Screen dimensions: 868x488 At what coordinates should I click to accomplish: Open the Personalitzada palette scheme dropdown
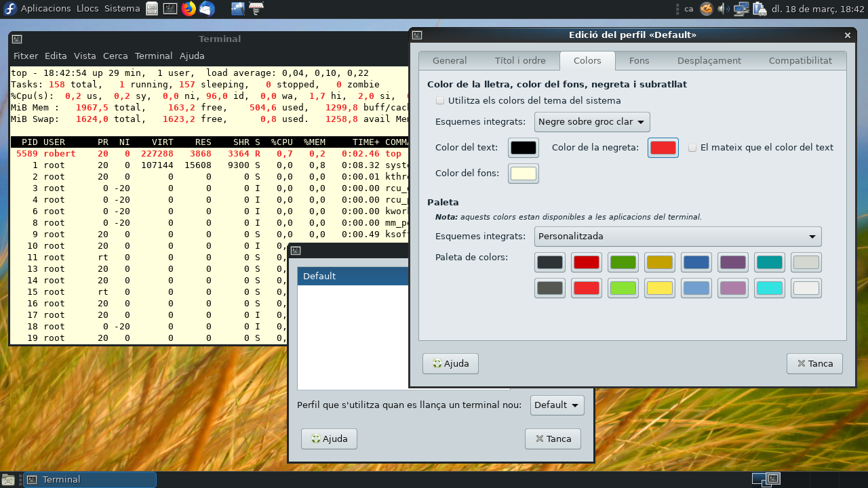pyautogui.click(x=677, y=237)
